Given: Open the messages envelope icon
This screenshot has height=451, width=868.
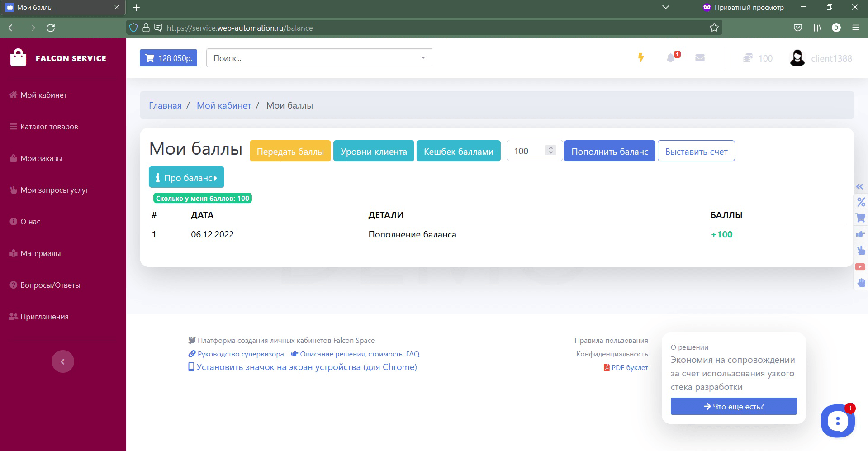Looking at the screenshot, I should [x=700, y=58].
